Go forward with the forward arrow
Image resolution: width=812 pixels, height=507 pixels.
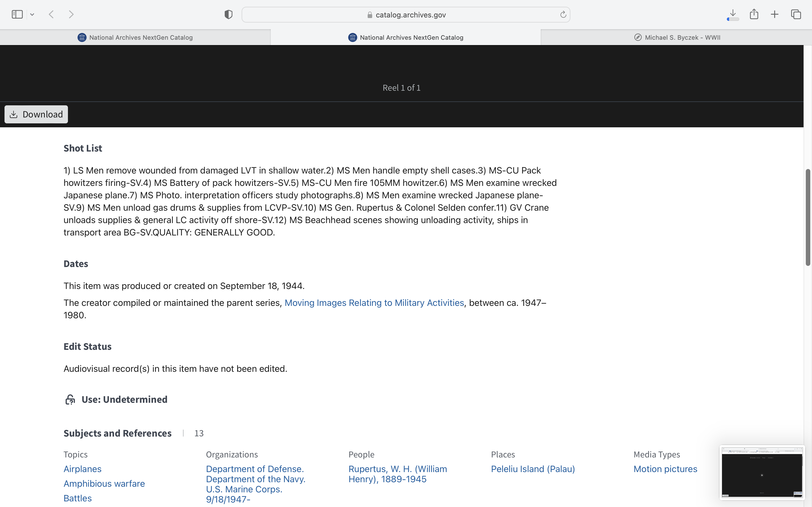(71, 14)
